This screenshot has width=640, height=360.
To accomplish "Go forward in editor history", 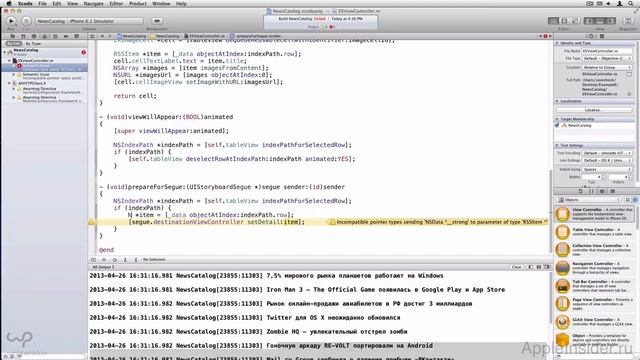I will (x=110, y=36).
